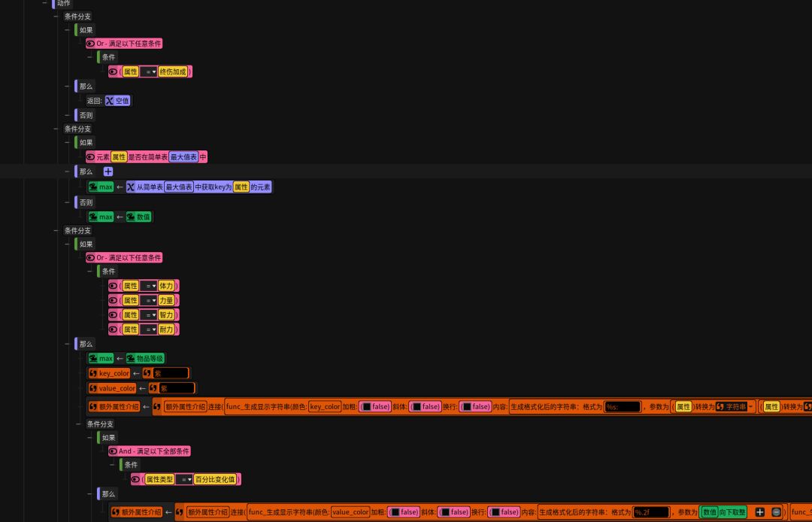This screenshot has width=812, height=522.
Task: Select the 空值 return value block
Action: point(117,101)
